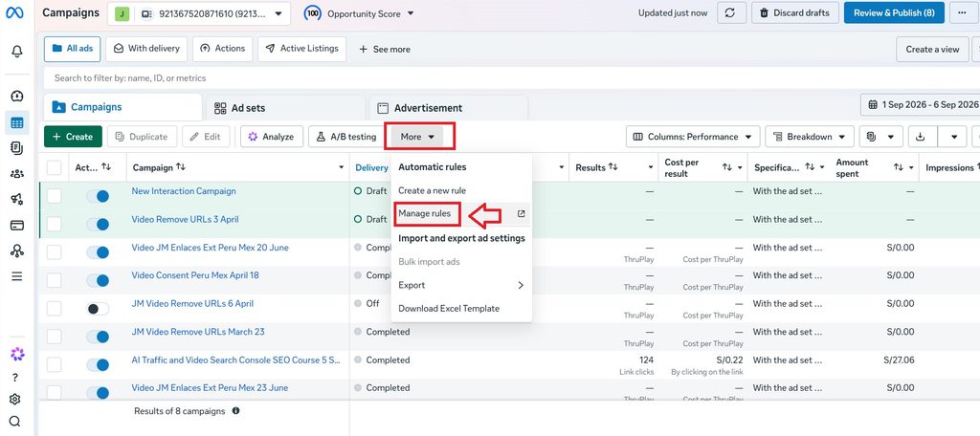Viewport: 980px width, 436px height.
Task: Click the A/B testing button
Action: [x=346, y=137]
